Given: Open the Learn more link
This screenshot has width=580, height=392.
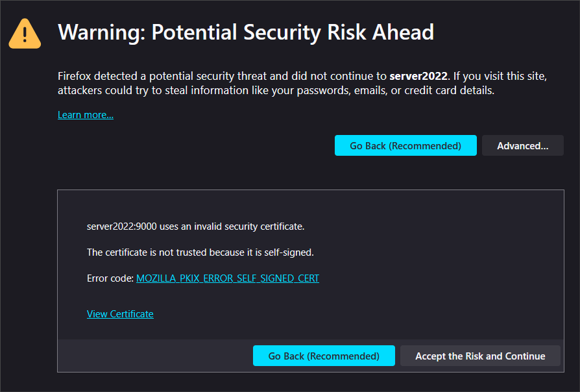Looking at the screenshot, I should [x=86, y=115].
